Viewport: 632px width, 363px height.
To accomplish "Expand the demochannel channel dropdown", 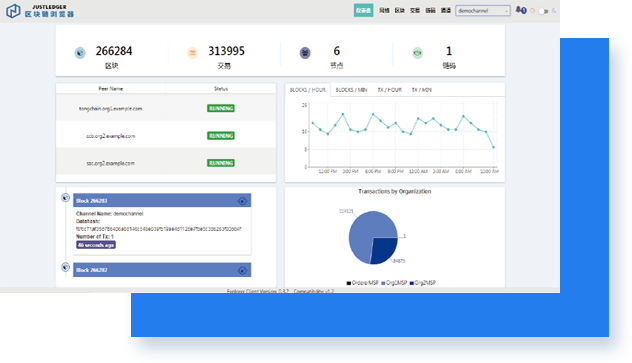I will (483, 10).
